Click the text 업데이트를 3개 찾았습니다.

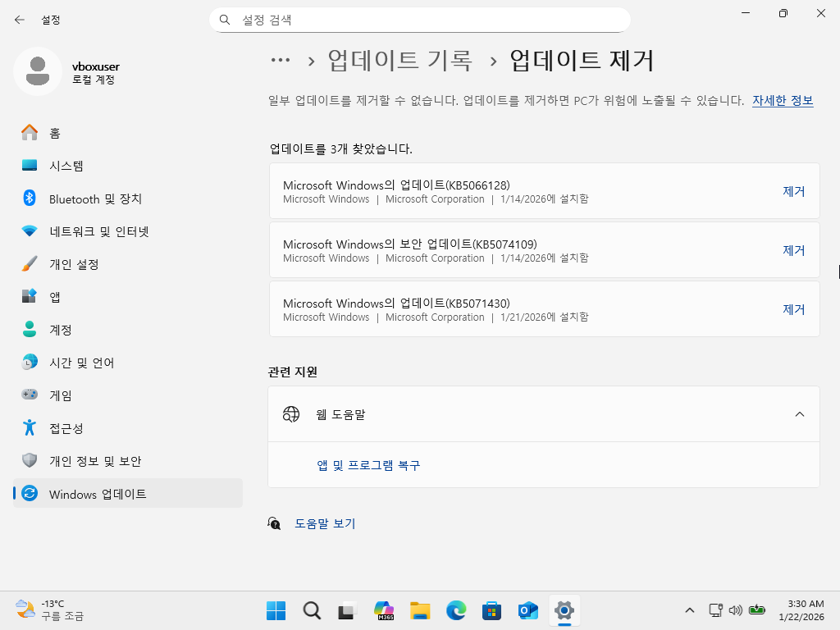[x=340, y=148]
